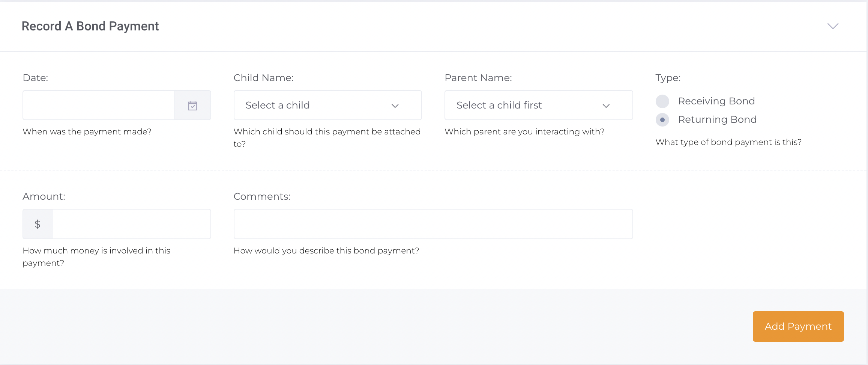The height and width of the screenshot is (365, 868).
Task: Open the calendar date picker icon
Action: [193, 106]
